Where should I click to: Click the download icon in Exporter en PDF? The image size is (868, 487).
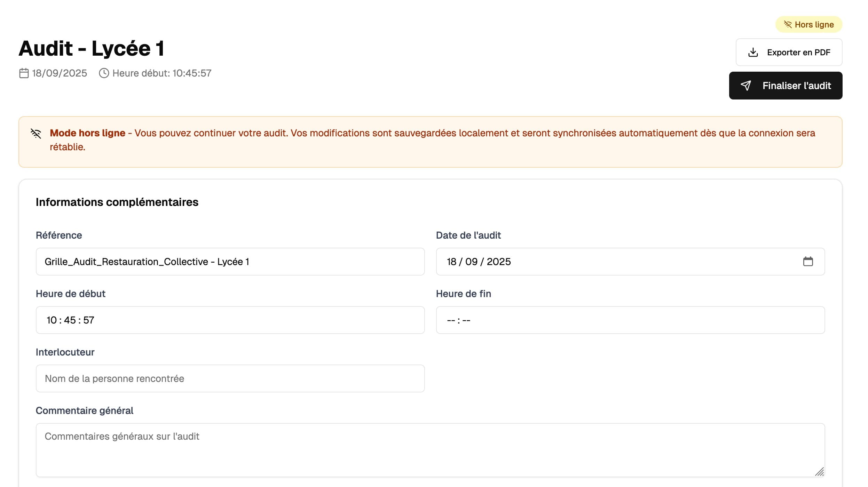pyautogui.click(x=753, y=53)
